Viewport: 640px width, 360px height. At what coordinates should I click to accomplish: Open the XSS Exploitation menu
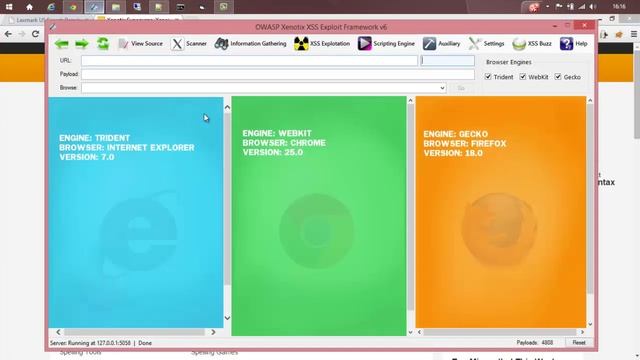pos(322,43)
